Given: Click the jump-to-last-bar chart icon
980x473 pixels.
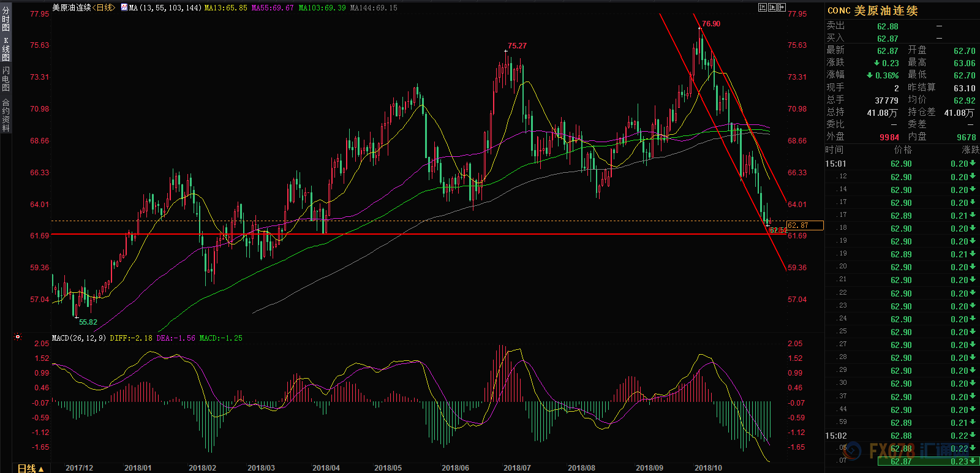Looking at the screenshot, I should click(782, 7).
